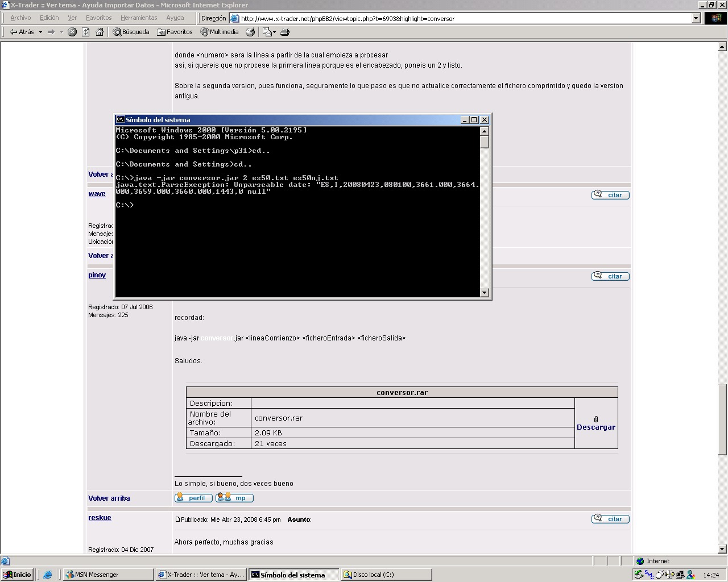View pinoy's profile with perfil button

193,498
